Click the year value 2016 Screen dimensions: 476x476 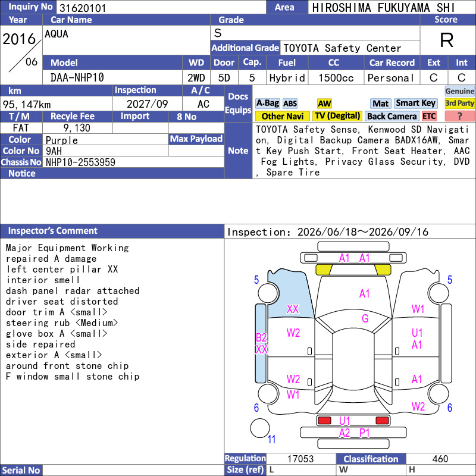point(19,39)
